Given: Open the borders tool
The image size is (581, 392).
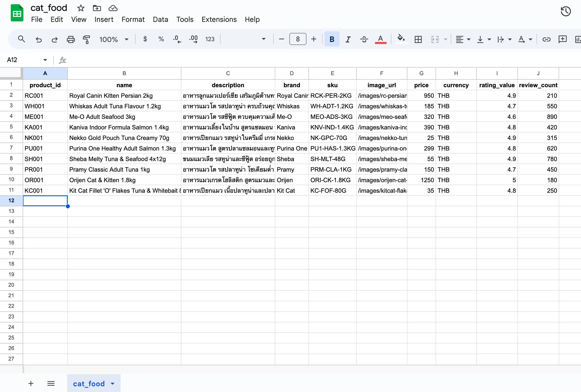Looking at the screenshot, I should (418, 39).
